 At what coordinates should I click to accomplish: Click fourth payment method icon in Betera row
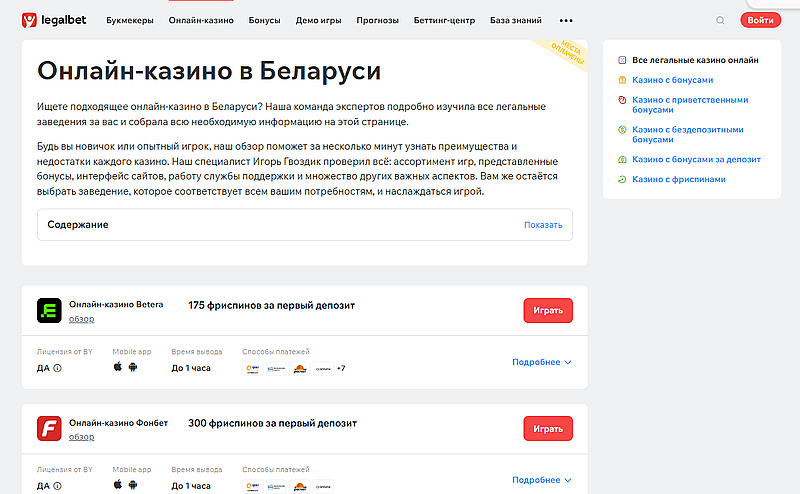click(x=323, y=368)
